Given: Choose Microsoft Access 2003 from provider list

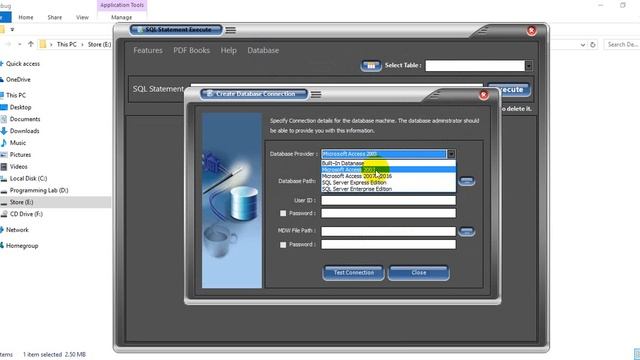Looking at the screenshot, I should [x=388, y=169].
